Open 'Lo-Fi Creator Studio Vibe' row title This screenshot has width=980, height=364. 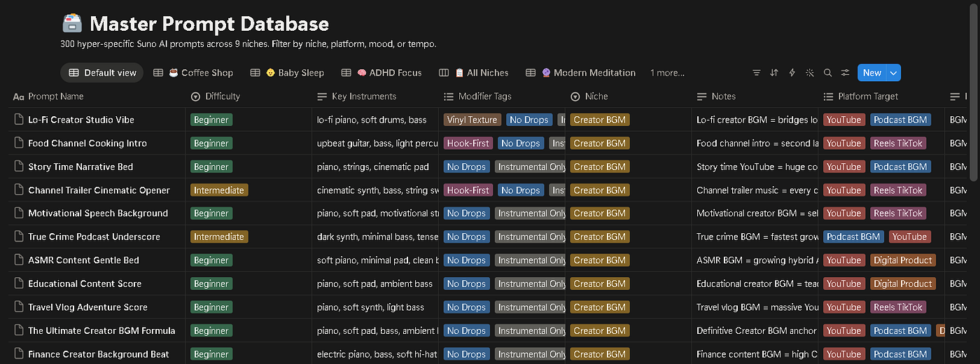[81, 120]
